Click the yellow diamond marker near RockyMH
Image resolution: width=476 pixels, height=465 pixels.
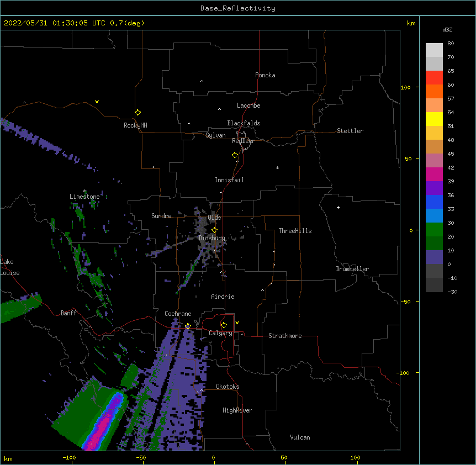click(137, 113)
